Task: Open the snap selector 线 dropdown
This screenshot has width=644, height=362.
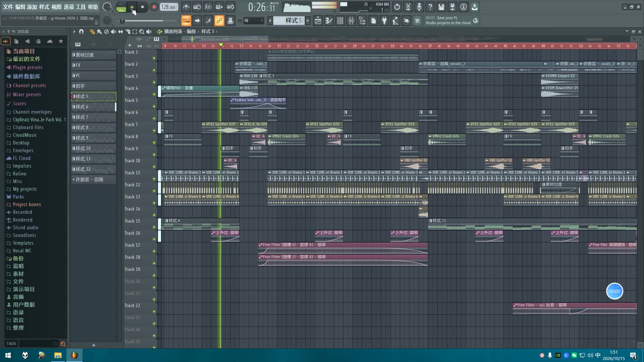Action: [253, 21]
